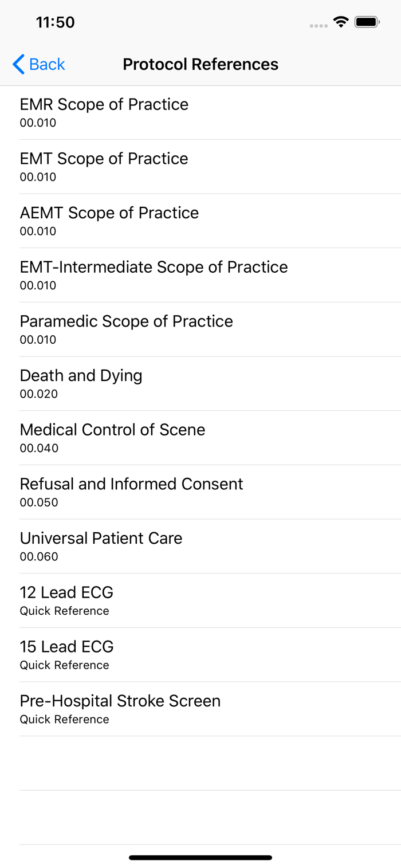The image size is (401, 868).
Task: Tap the Protocol References title
Action: click(200, 64)
